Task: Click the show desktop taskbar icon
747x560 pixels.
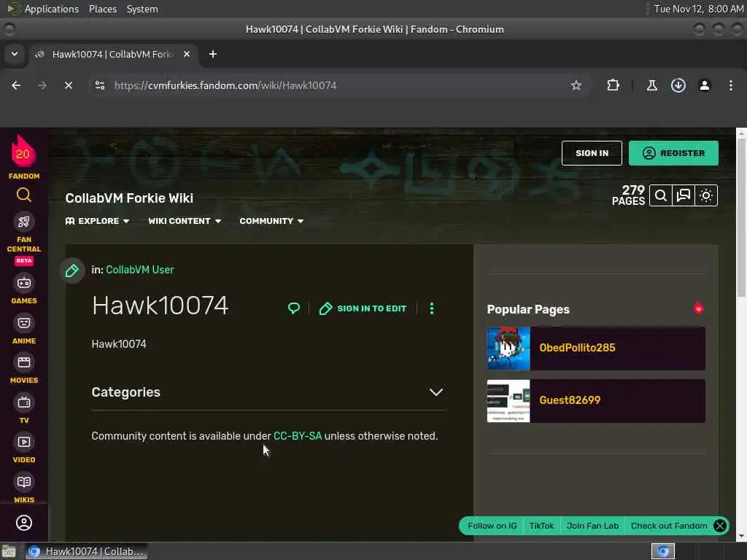Action: [x=9, y=551]
